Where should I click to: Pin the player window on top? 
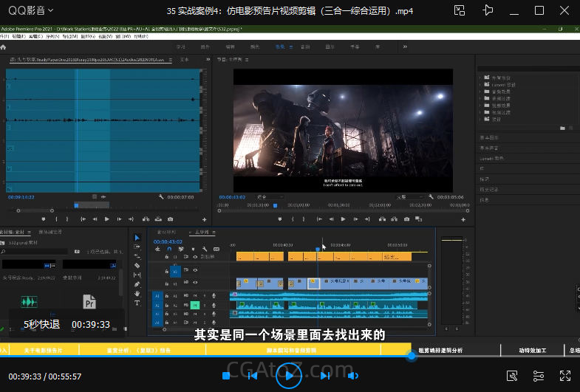(x=488, y=10)
